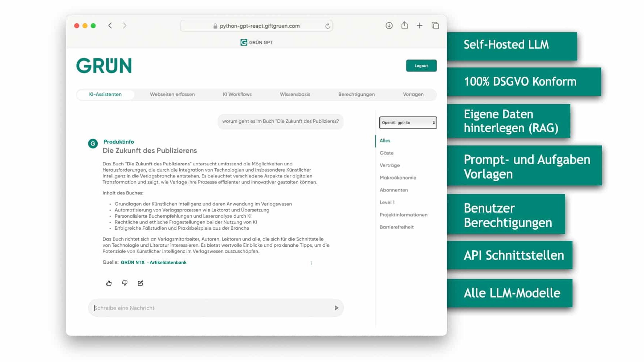The image size is (644, 362).
Task: Click the Benutzer Berechtigungen banner
Action: [x=506, y=214]
